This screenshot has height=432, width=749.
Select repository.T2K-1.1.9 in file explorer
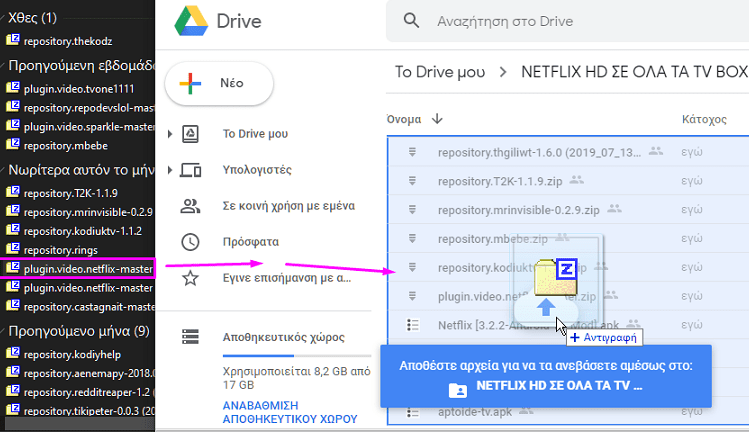70,193
